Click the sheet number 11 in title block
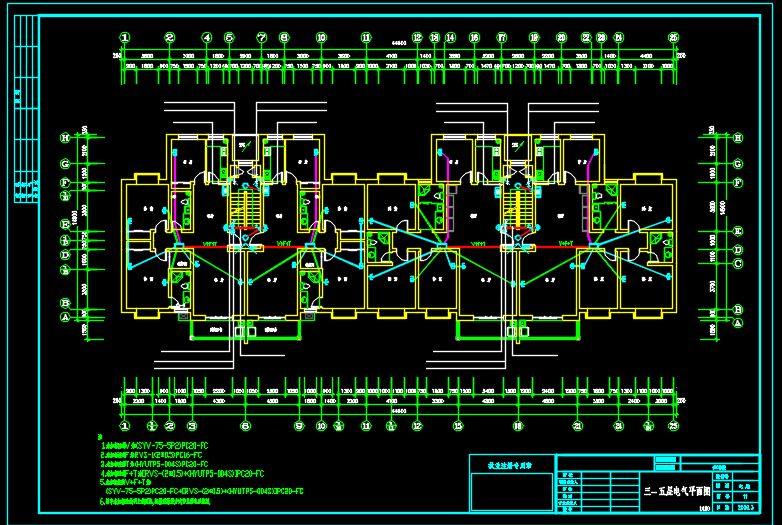This screenshot has width=782, height=525. pyautogui.click(x=745, y=497)
